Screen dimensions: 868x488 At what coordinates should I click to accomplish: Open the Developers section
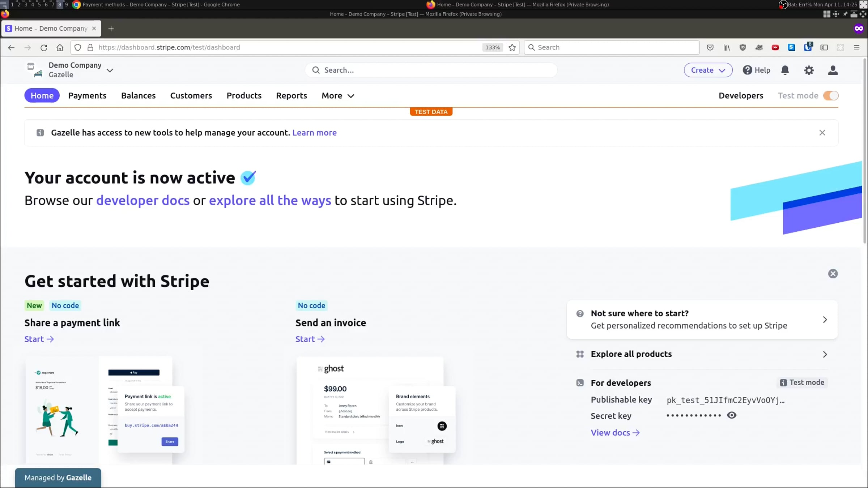[x=741, y=95]
